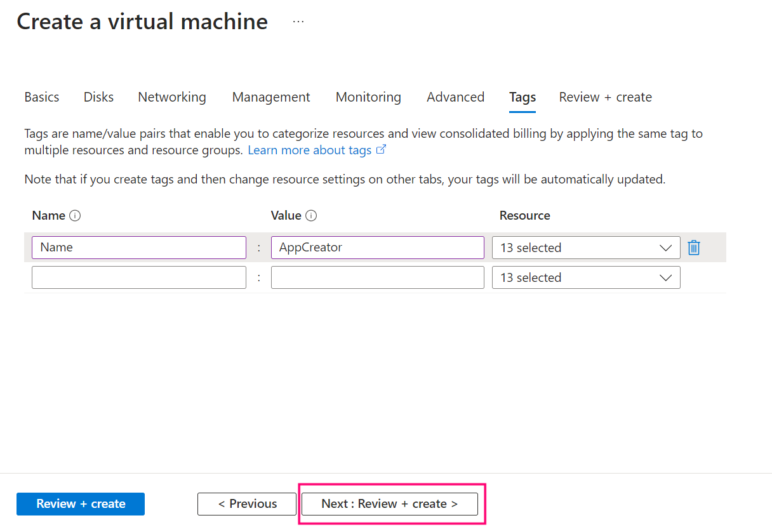Open the Monitoring tab
The width and height of the screenshot is (772, 532).
[x=368, y=97]
